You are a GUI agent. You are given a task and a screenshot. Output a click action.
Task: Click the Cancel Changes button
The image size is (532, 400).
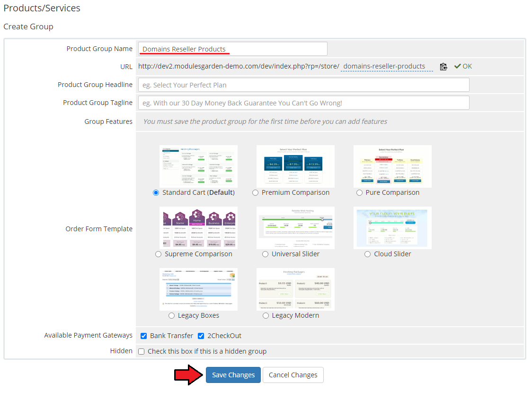(x=293, y=375)
